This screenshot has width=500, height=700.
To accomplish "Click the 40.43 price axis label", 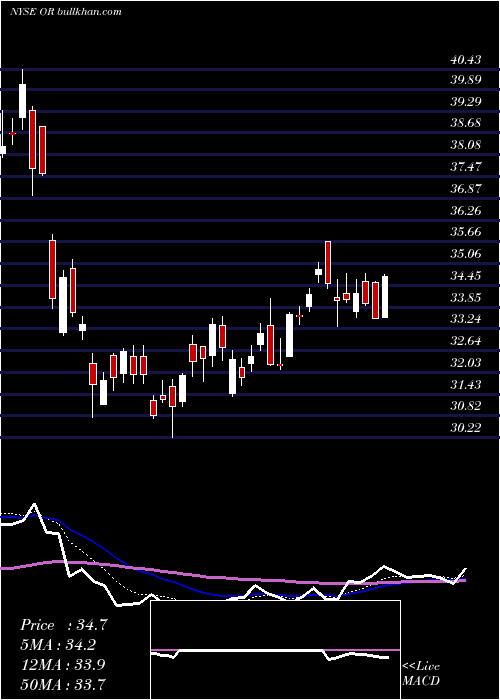I will (466, 59).
